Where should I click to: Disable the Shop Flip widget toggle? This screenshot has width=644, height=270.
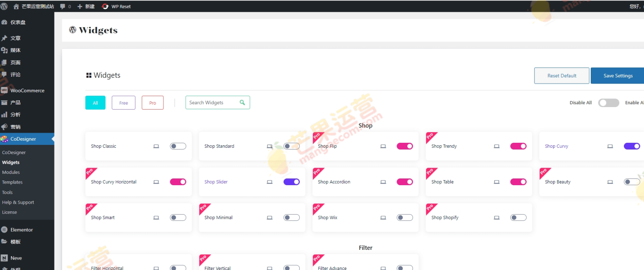pos(405,146)
